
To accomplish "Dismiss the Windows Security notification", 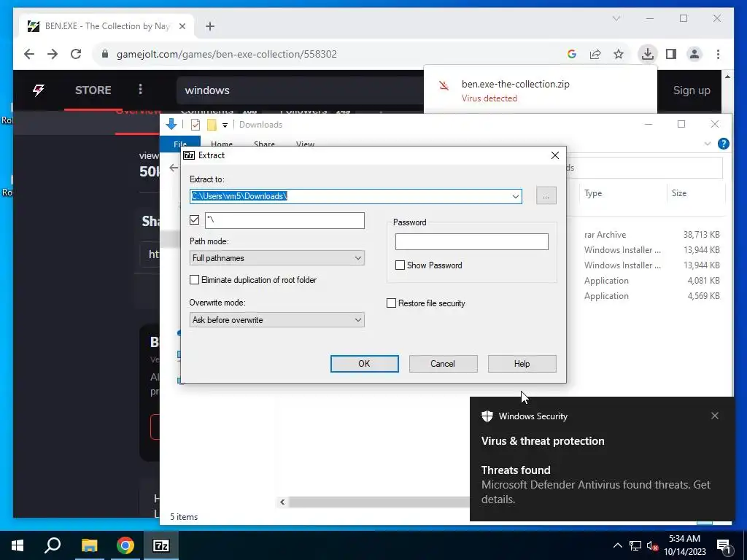I will (x=715, y=416).
